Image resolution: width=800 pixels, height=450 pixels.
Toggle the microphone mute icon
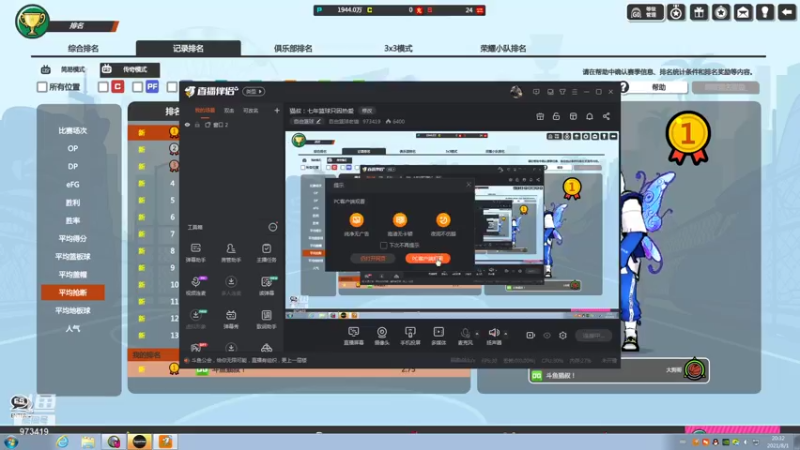coord(465,333)
